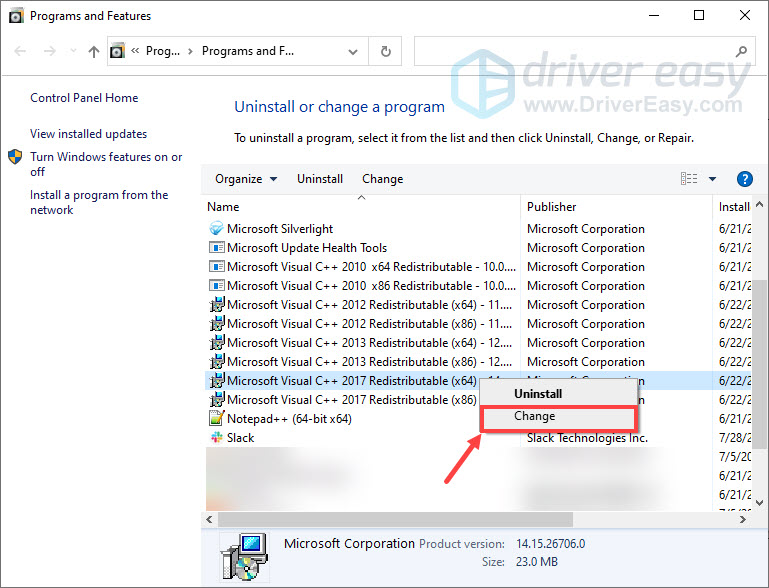Click the 23.0 MB size value
Image resolution: width=769 pixels, height=588 pixels.
[x=537, y=562]
